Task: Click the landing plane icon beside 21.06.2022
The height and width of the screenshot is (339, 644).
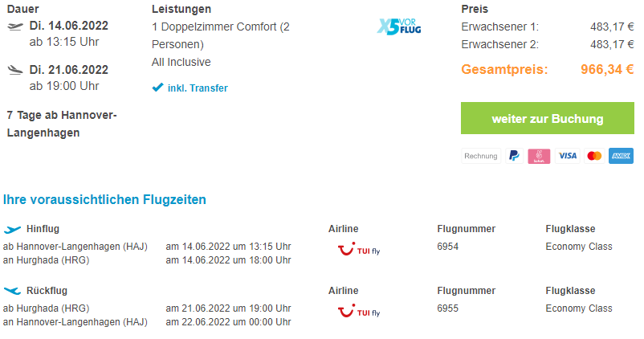Action: (15, 70)
